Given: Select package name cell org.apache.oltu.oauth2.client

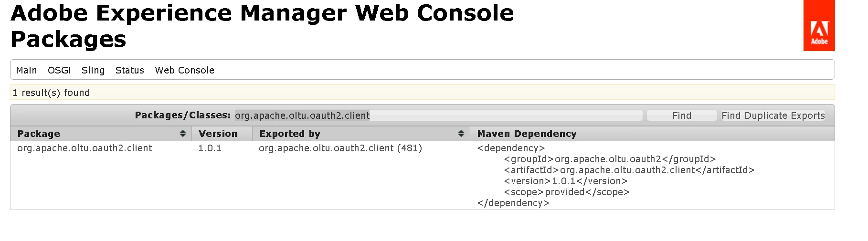Looking at the screenshot, I should coord(85,148).
